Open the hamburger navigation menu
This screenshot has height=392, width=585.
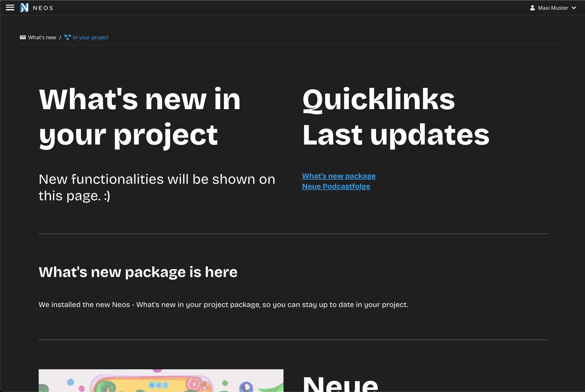tap(10, 8)
